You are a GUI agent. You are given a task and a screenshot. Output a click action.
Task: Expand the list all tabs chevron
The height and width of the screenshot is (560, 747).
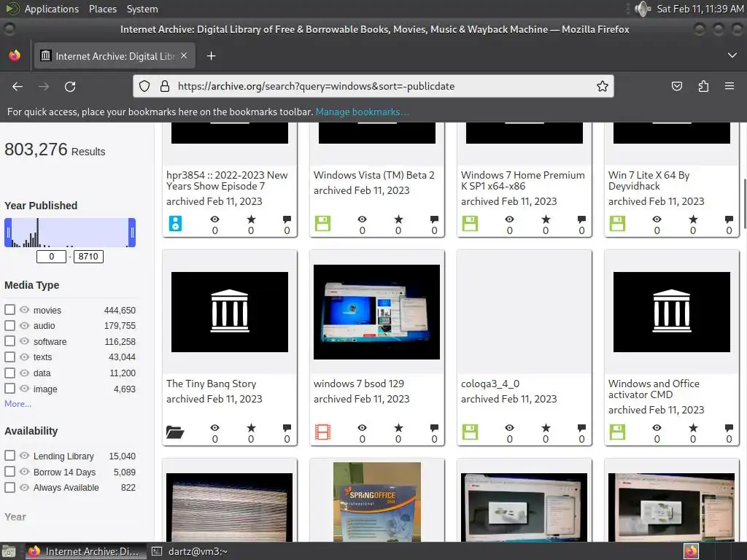coord(732,55)
